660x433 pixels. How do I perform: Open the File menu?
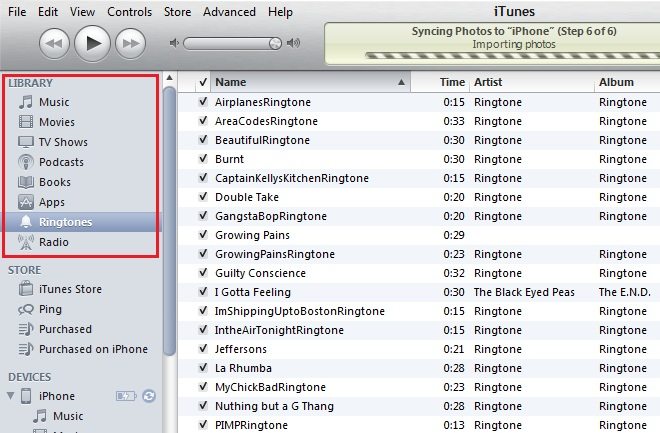[x=17, y=12]
